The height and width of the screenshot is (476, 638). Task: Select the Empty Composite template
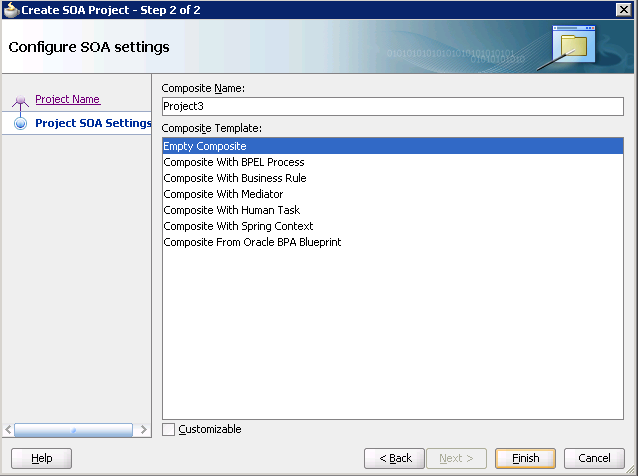click(x=393, y=146)
